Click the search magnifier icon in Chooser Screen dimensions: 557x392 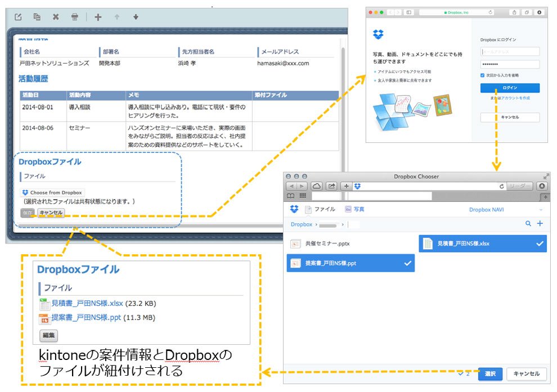tap(528, 223)
